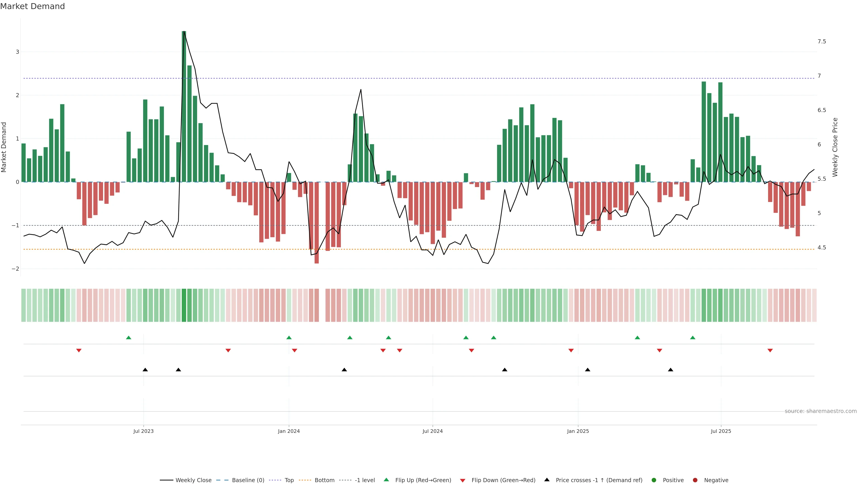Select the red Negative legend circle
The image size is (868, 488).
click(695, 480)
